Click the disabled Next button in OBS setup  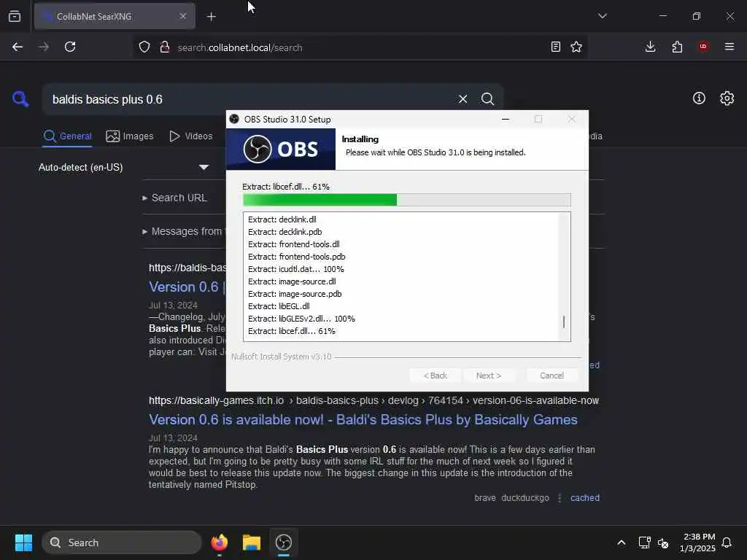coord(488,376)
